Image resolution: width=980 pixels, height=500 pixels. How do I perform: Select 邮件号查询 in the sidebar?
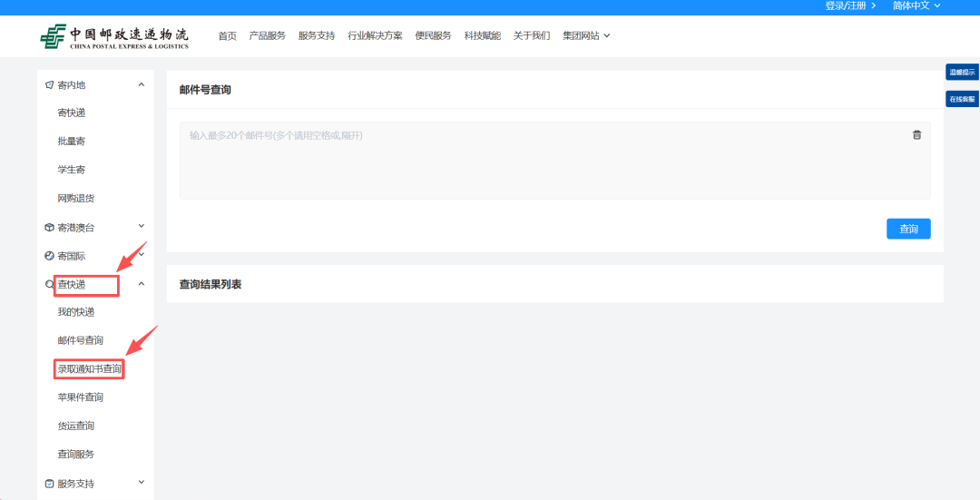81,340
